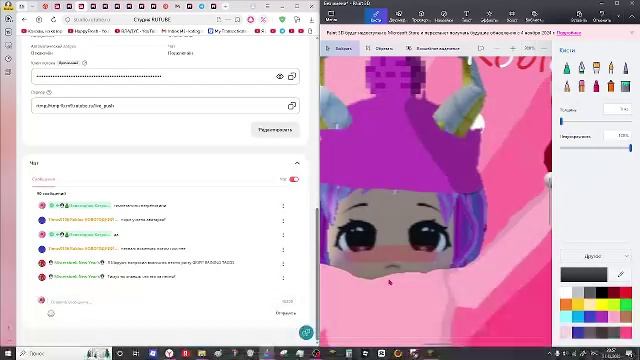
Task: Select the Eraser brush
Action: 582,86
